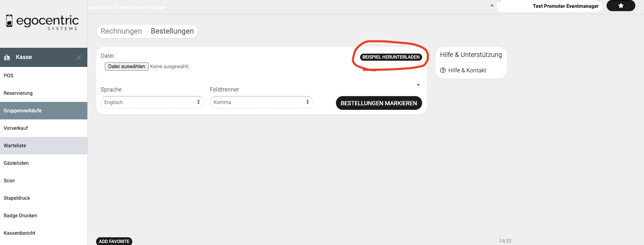Open POS in the sidebar
Image resolution: width=644 pixels, height=245 pixels.
pyautogui.click(x=8, y=75)
